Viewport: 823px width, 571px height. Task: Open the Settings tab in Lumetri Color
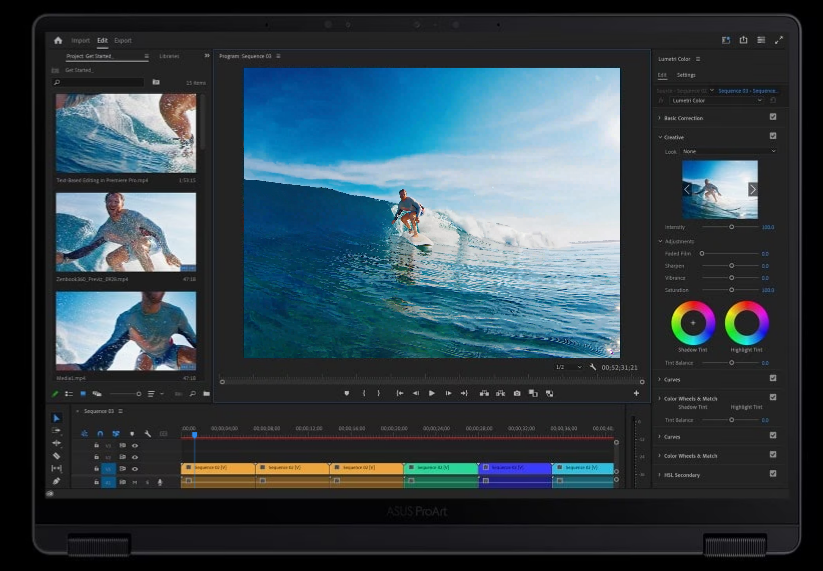coord(686,75)
